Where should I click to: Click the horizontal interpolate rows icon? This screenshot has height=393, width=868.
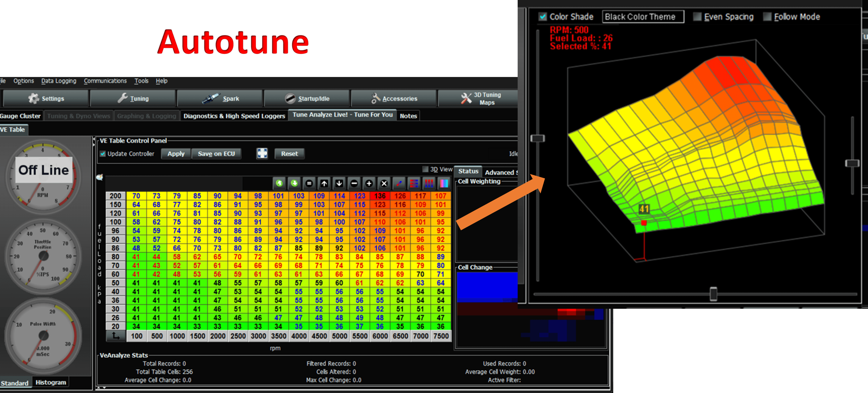[x=414, y=183]
